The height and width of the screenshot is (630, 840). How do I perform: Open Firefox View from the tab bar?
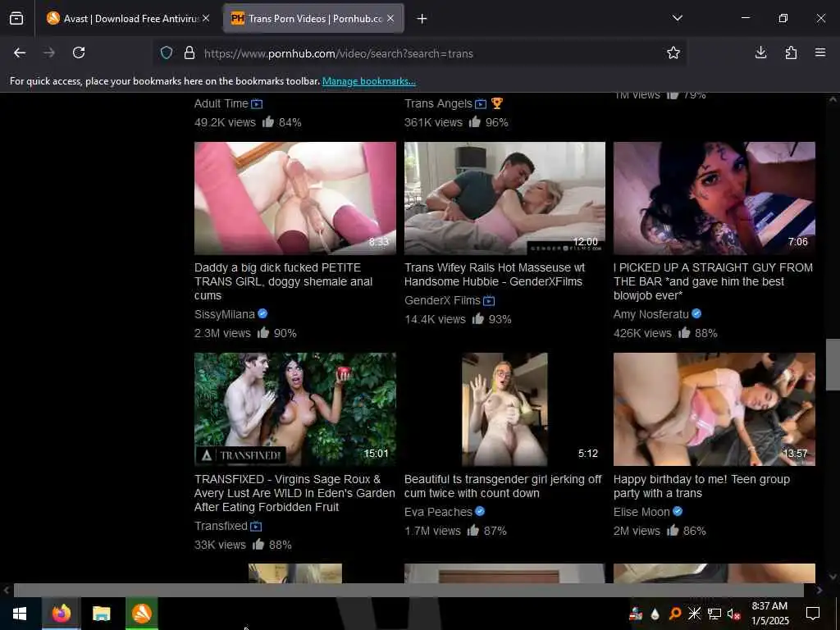pos(16,18)
